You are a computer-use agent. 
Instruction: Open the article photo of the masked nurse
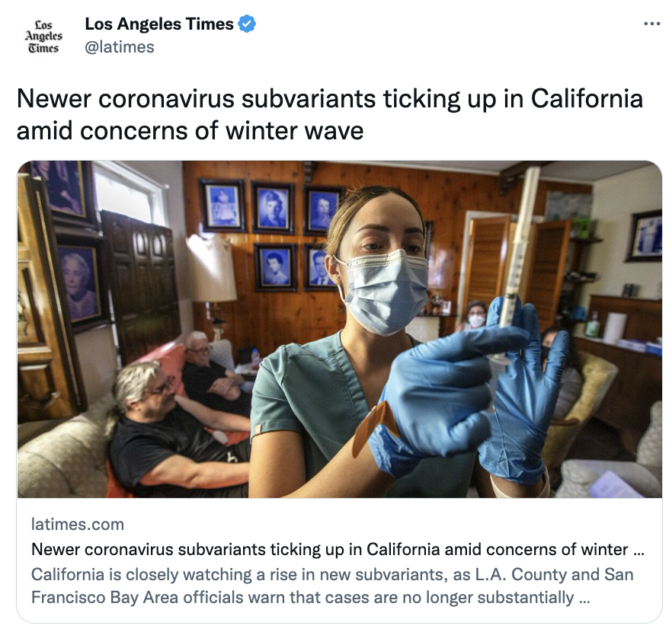click(x=340, y=329)
